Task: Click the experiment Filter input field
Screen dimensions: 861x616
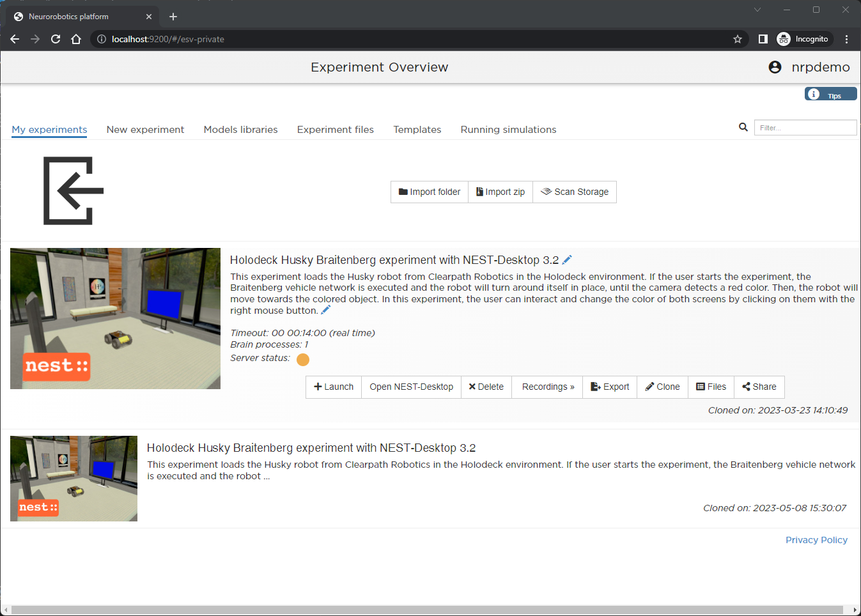Action: (805, 128)
